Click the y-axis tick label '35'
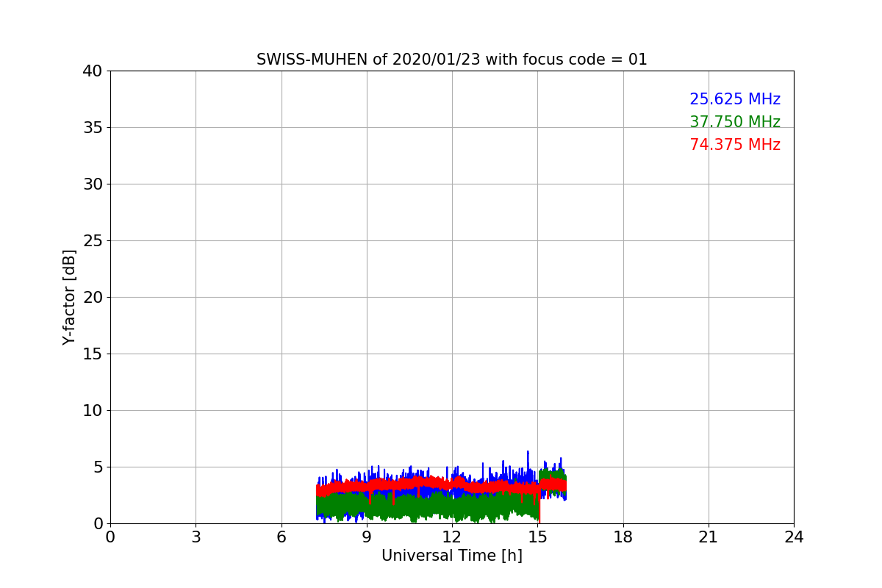The width and height of the screenshot is (882, 588). click(93, 128)
